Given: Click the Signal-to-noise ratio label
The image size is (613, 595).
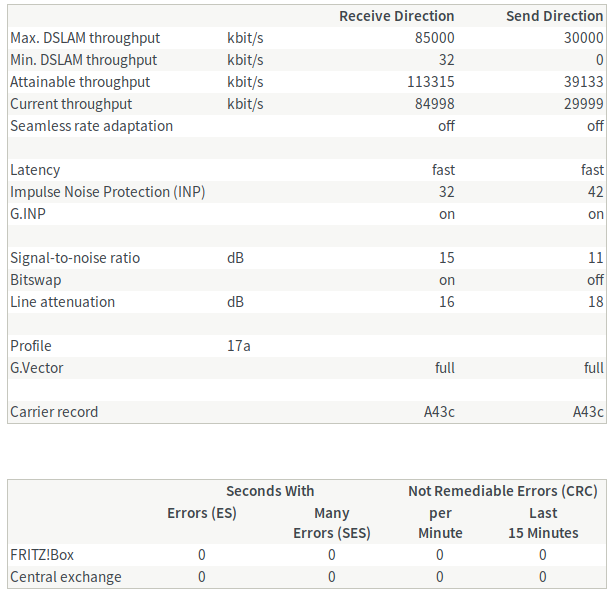Looking at the screenshot, I should pyautogui.click(x=75, y=258).
